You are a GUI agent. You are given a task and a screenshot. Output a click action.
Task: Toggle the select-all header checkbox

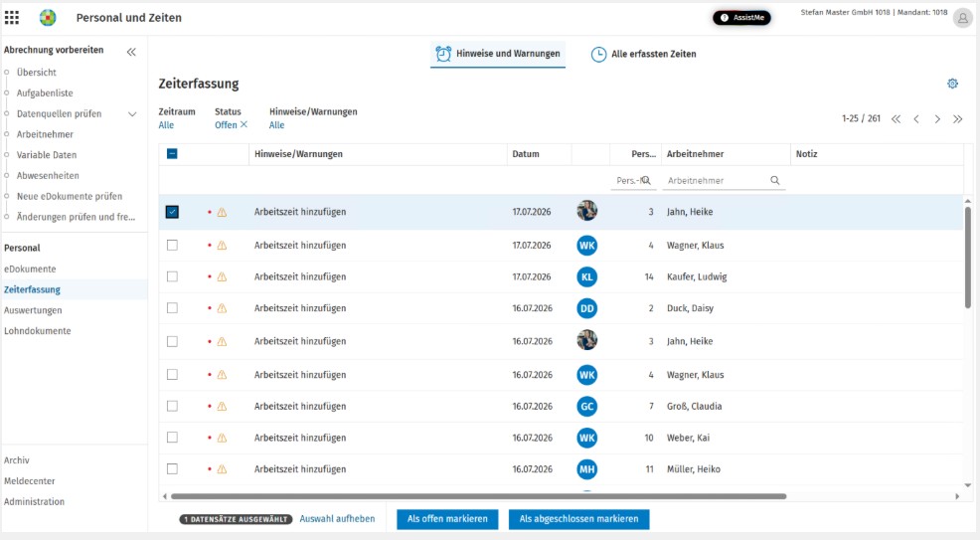coord(172,154)
